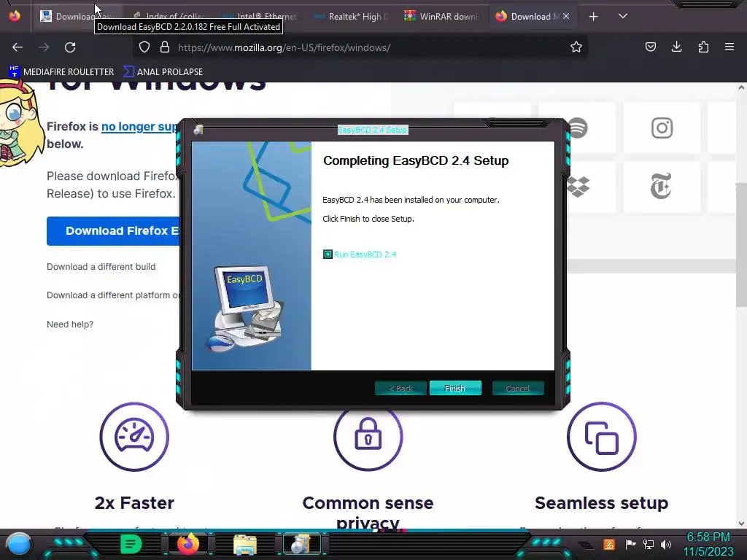Click the EasyBCD Setup title bar icon
This screenshot has width=747, height=560.
[198, 130]
